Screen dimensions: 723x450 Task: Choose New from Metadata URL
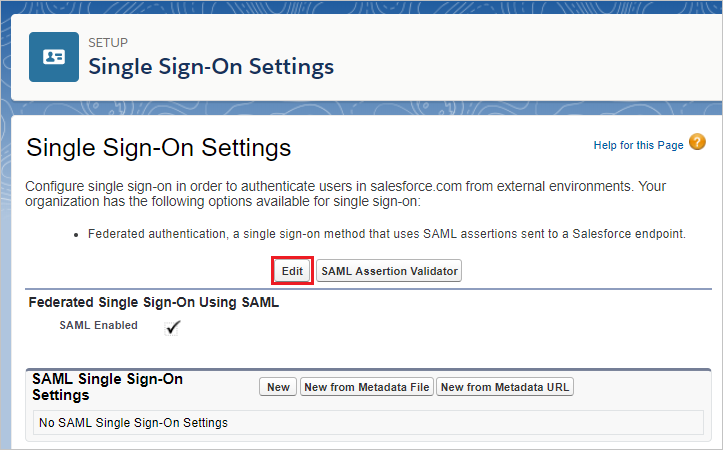[505, 387]
